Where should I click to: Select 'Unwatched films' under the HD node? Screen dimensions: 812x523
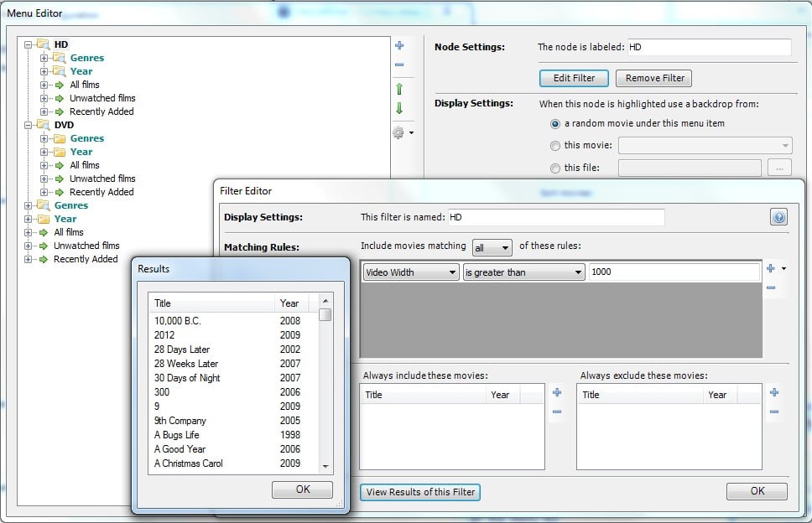(102, 98)
